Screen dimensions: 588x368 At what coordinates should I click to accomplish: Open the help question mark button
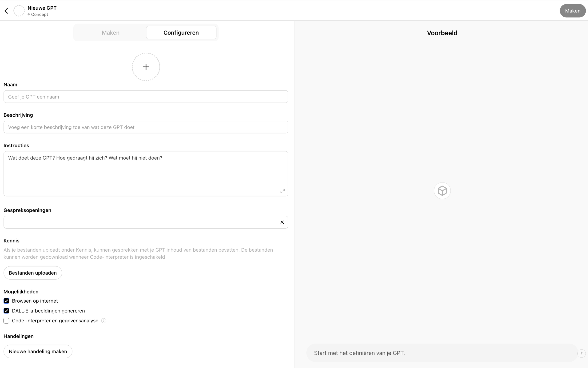(581, 353)
